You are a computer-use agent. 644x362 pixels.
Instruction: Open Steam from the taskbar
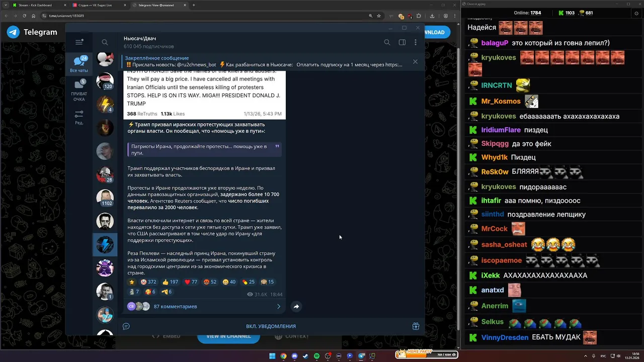coord(305,356)
